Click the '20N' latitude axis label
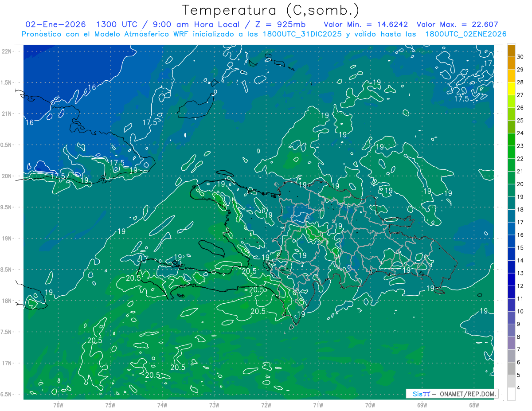 tap(8, 176)
